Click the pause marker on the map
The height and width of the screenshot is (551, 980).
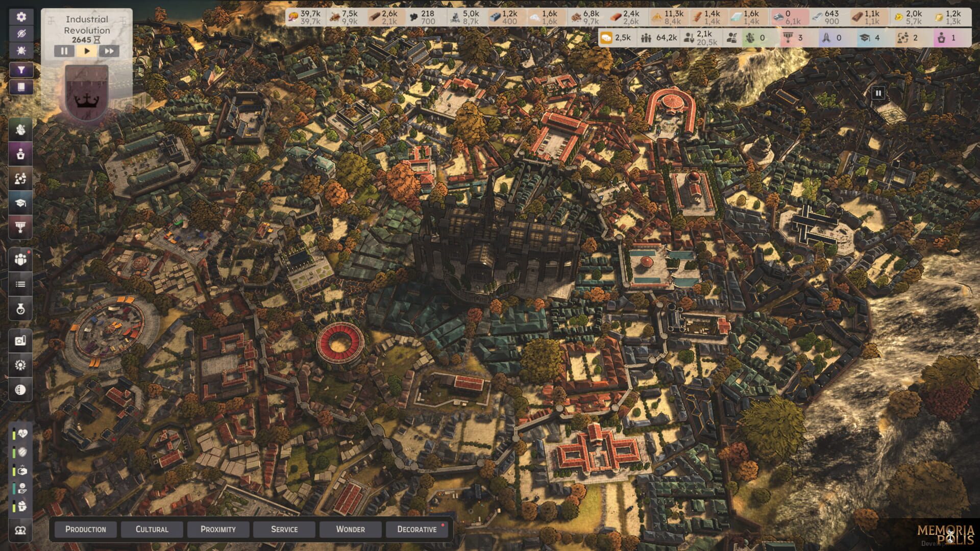878,93
